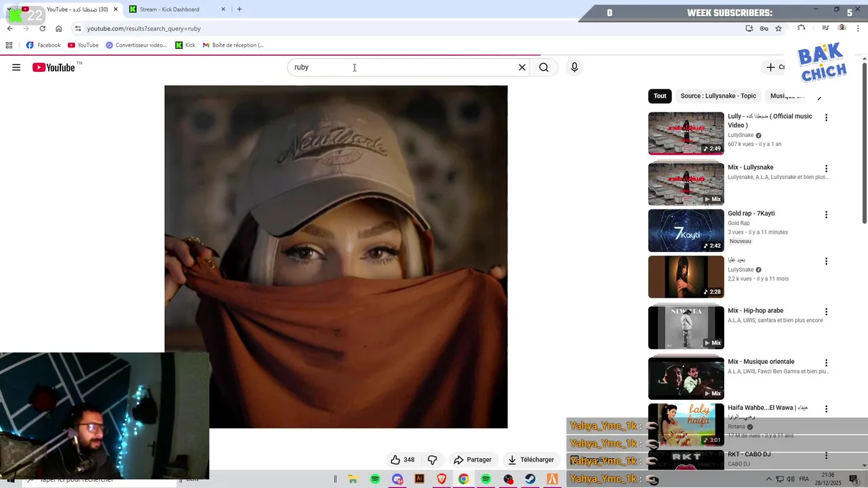Reload the page with refresh icon
This screenshot has width=868, height=488.
[43, 28]
